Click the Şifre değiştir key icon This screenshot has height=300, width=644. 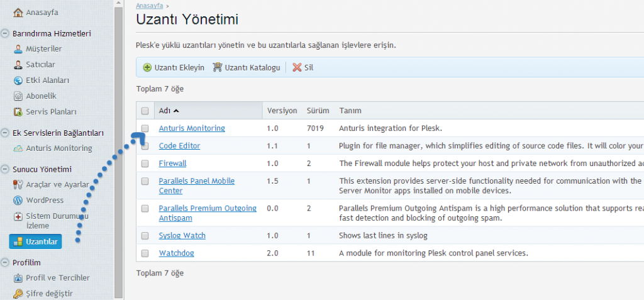(x=18, y=294)
